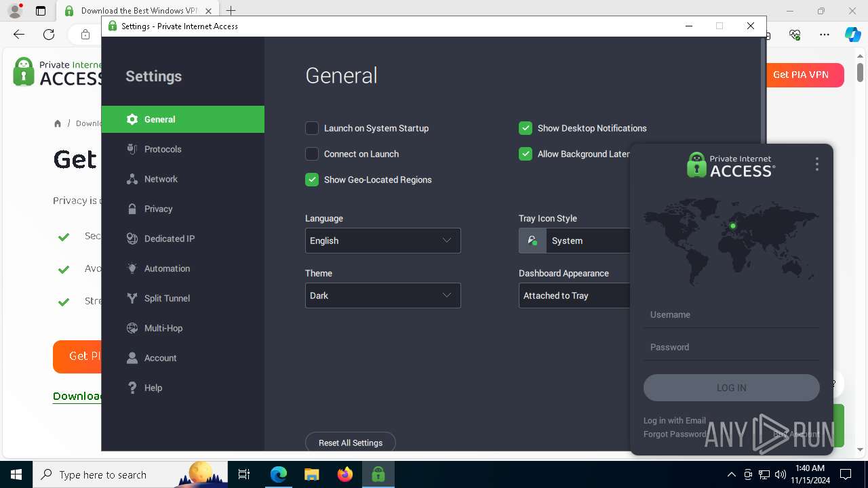
Task: Click the browser refresh icon
Action: point(49,35)
